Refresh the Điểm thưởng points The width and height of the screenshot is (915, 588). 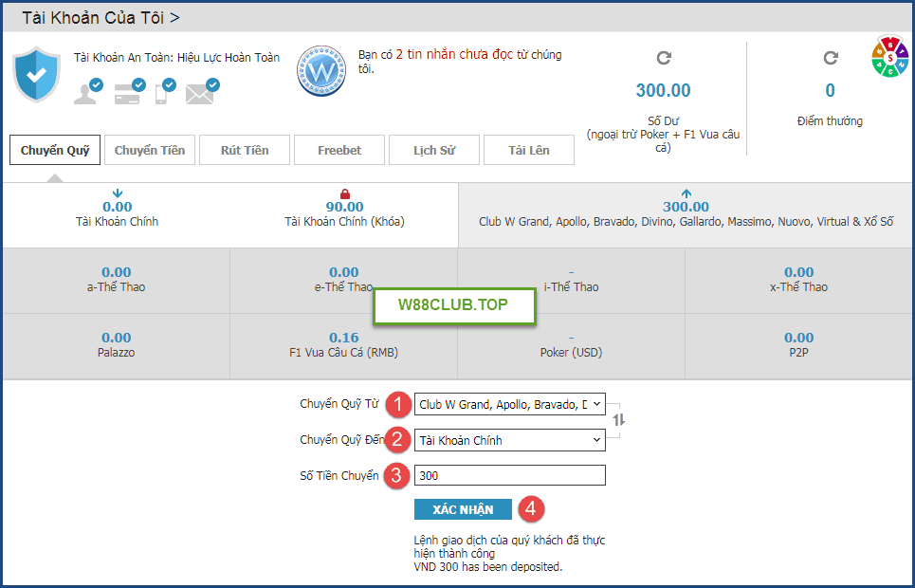coord(831,58)
